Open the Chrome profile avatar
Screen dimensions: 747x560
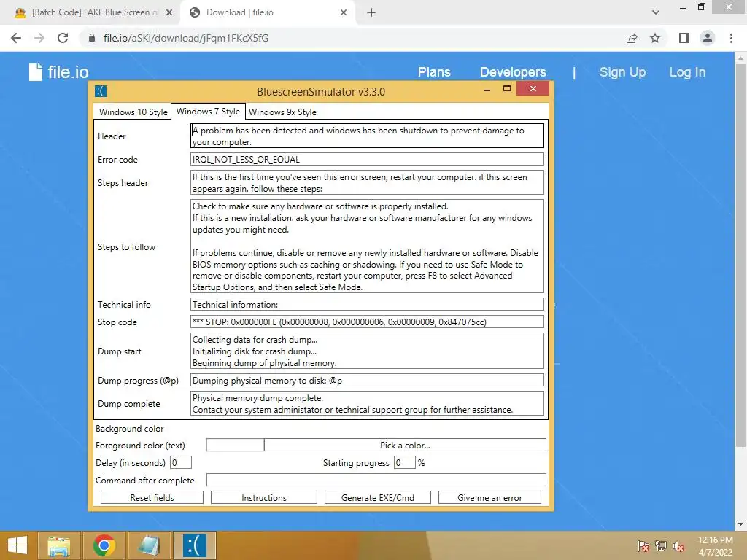708,38
